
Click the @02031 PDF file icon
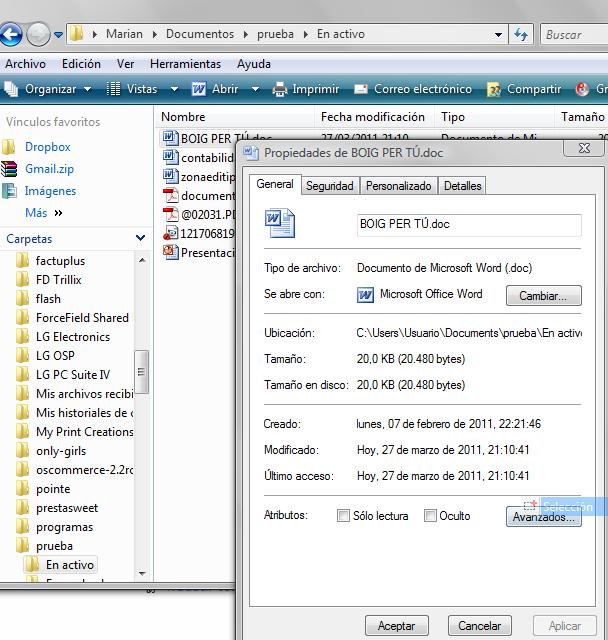click(x=171, y=214)
